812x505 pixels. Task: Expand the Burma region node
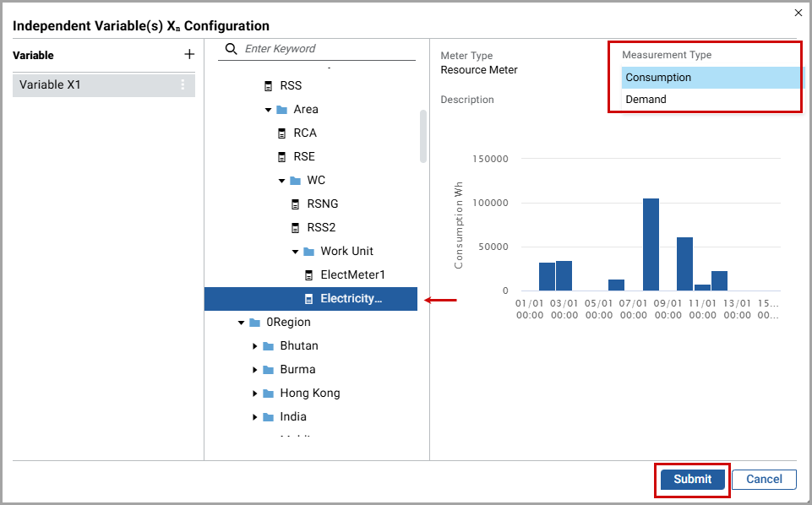[254, 370]
